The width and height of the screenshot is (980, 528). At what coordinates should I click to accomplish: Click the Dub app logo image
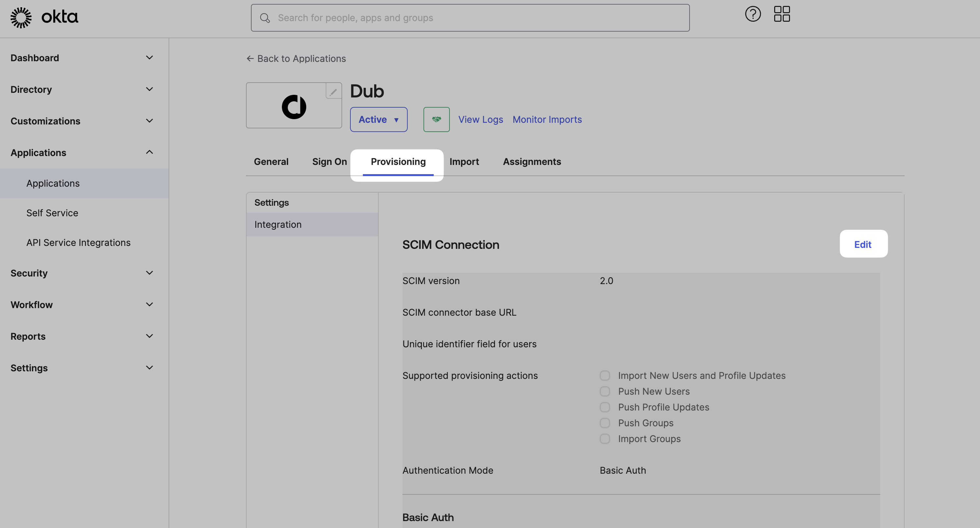(294, 107)
